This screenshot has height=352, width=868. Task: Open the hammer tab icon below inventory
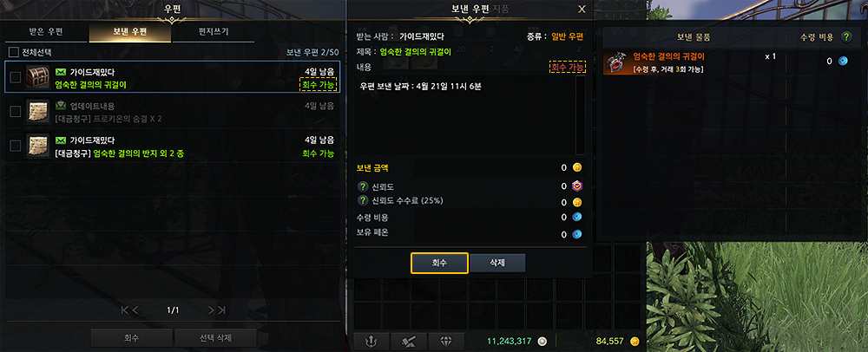pos(409,341)
